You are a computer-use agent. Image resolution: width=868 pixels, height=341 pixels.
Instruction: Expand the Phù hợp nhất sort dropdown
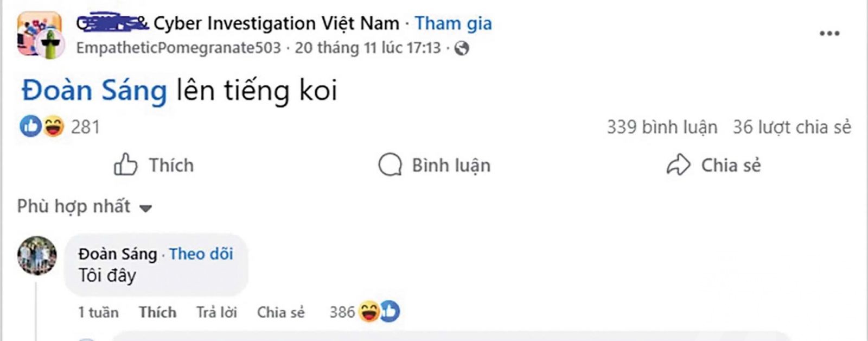pyautogui.click(x=85, y=207)
